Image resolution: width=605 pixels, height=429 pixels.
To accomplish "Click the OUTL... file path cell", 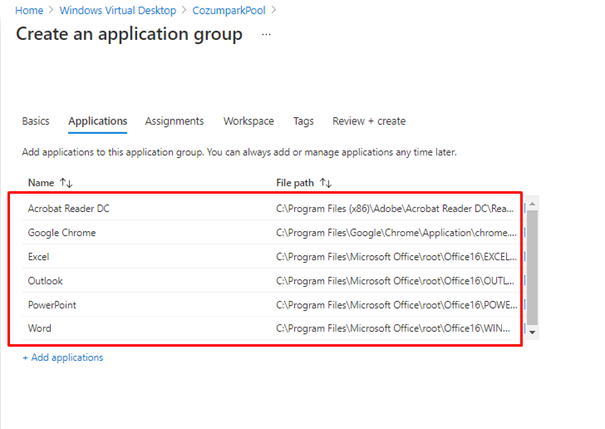I will (x=395, y=281).
